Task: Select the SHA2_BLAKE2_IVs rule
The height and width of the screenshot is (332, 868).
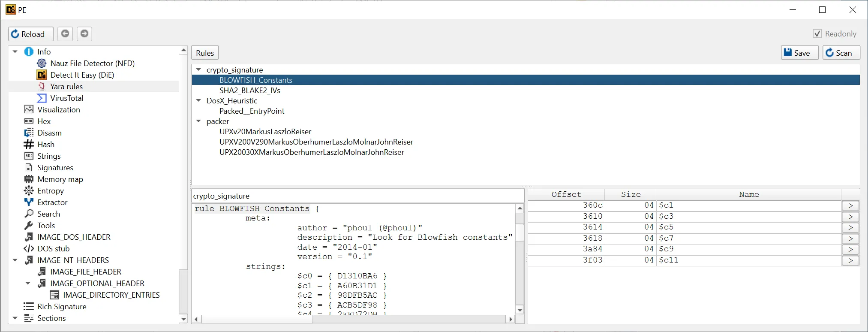Action: coord(249,90)
